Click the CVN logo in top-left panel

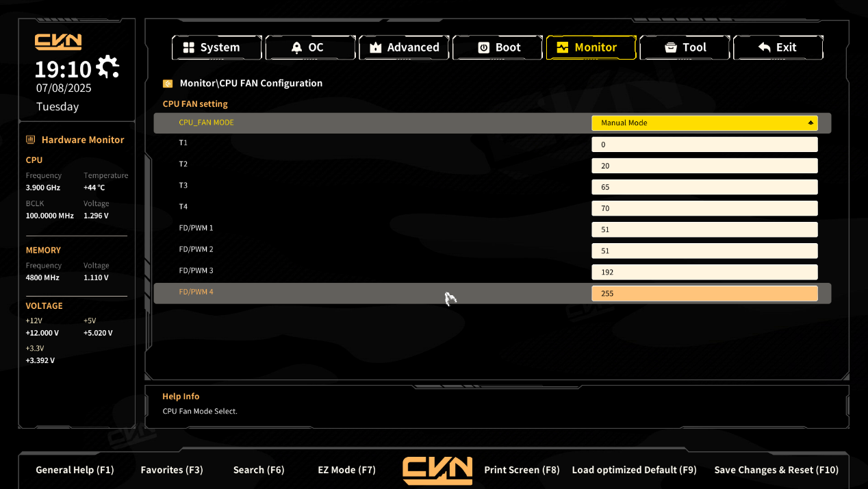click(x=58, y=42)
